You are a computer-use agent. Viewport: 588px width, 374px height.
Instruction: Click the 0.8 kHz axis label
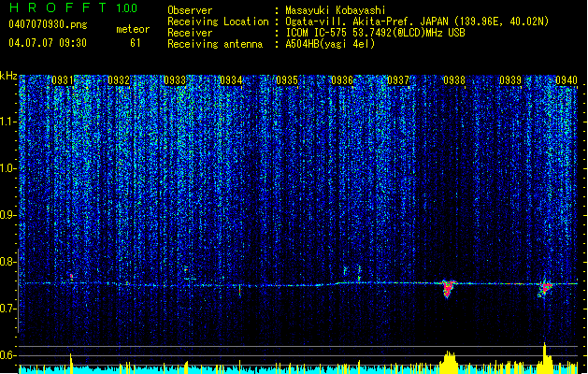point(8,262)
